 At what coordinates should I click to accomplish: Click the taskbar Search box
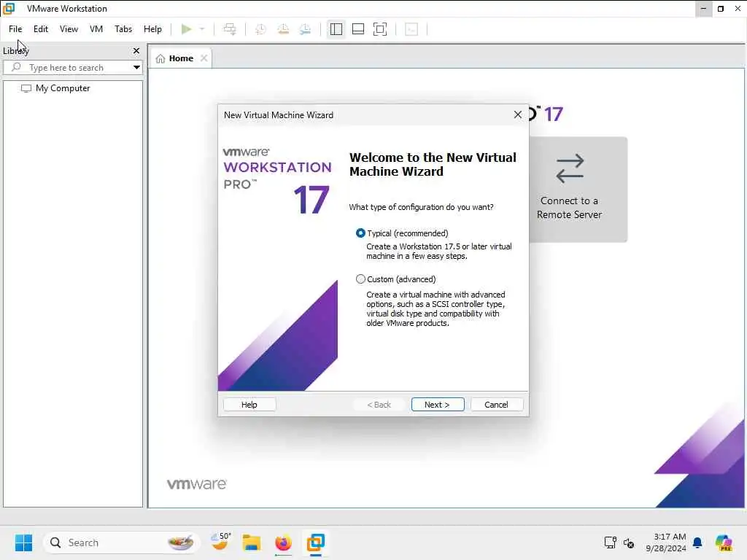120,542
